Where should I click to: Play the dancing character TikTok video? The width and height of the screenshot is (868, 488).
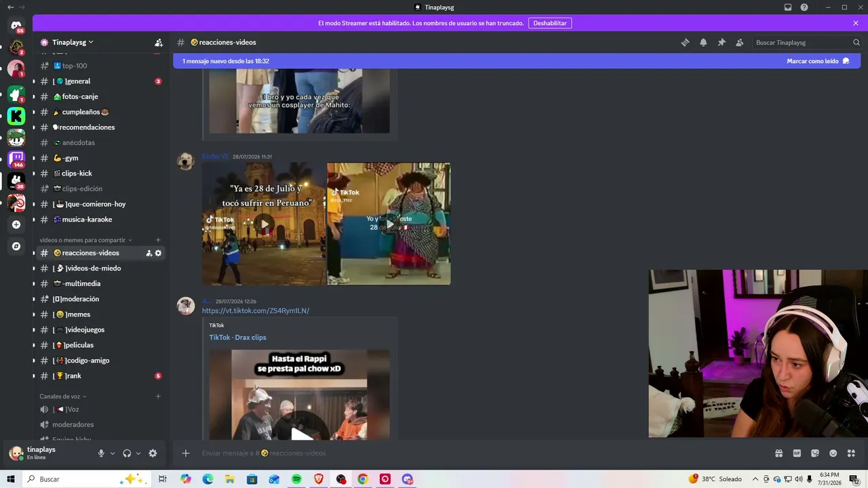(389, 224)
